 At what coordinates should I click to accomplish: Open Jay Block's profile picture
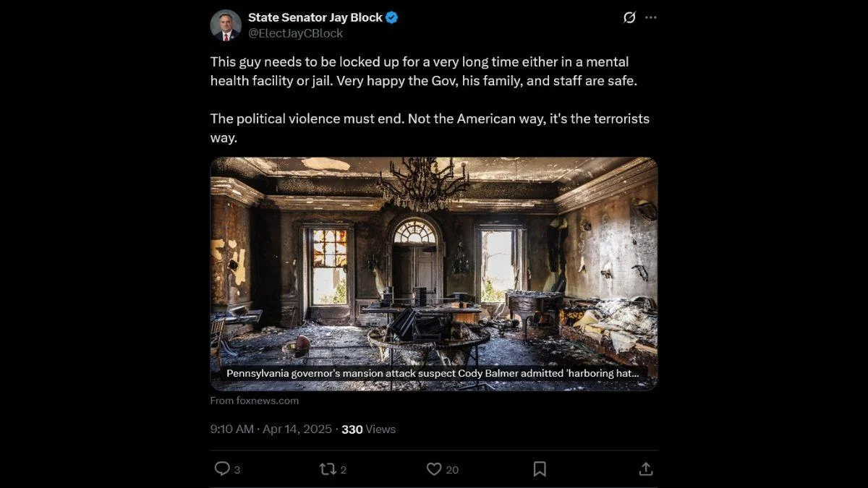coord(226,25)
